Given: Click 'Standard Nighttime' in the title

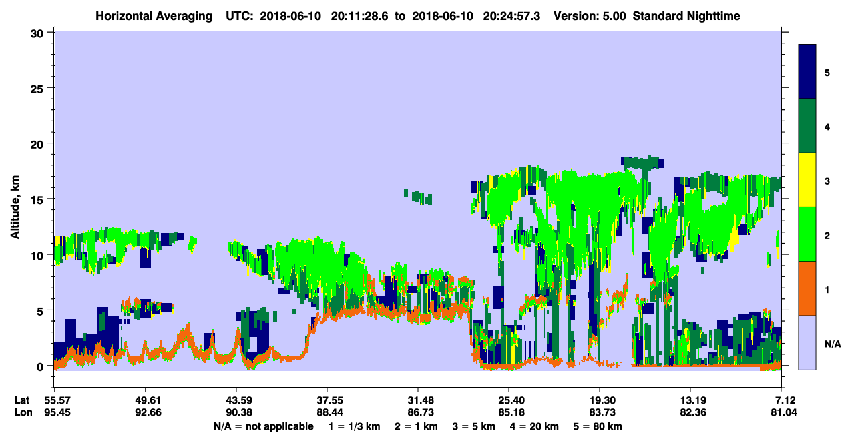Looking at the screenshot, I should tap(685, 15).
